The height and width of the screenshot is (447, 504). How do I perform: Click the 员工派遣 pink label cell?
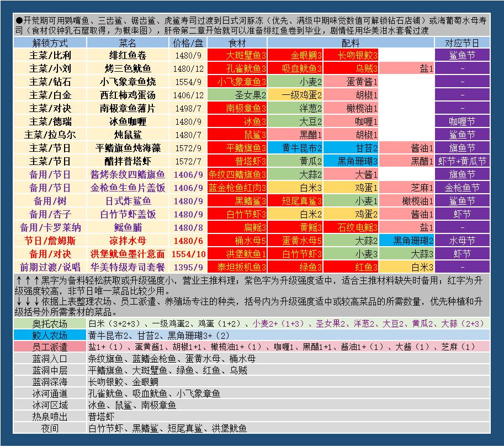[x=50, y=347]
